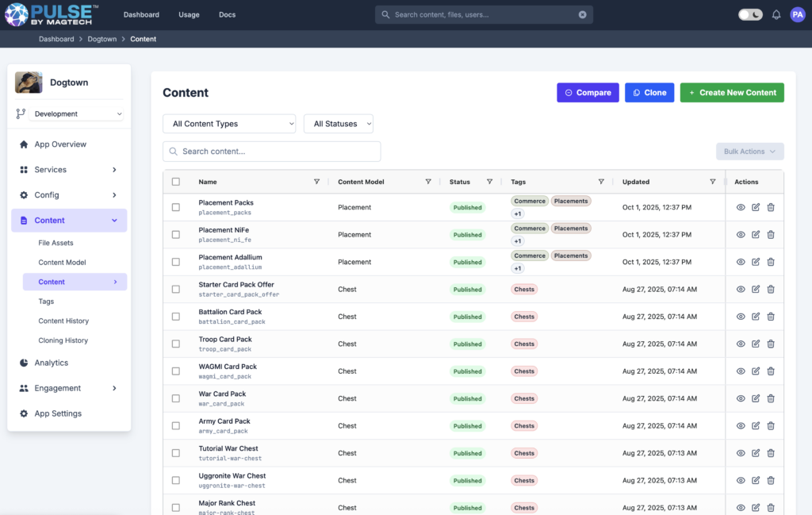The image size is (812, 515).
Task: Delete the WAGMI Card Pack entry
Action: (x=771, y=371)
